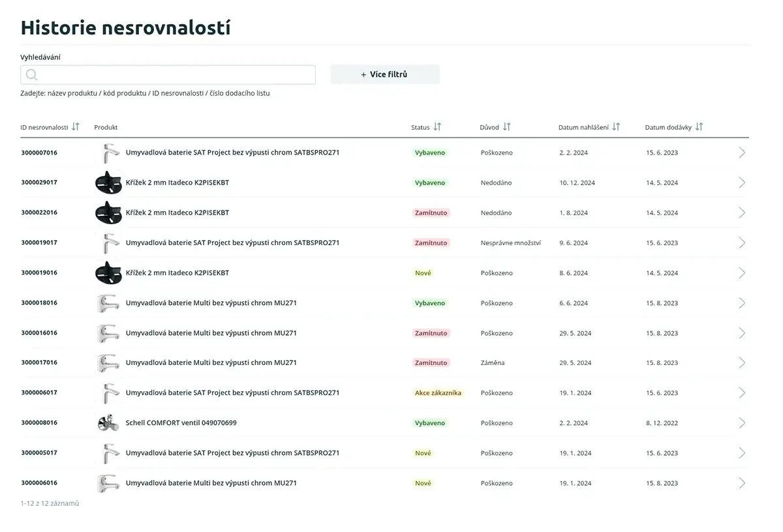The height and width of the screenshot is (532, 783).
Task: Sort by Datum nahlášení icon
Action: (616, 127)
